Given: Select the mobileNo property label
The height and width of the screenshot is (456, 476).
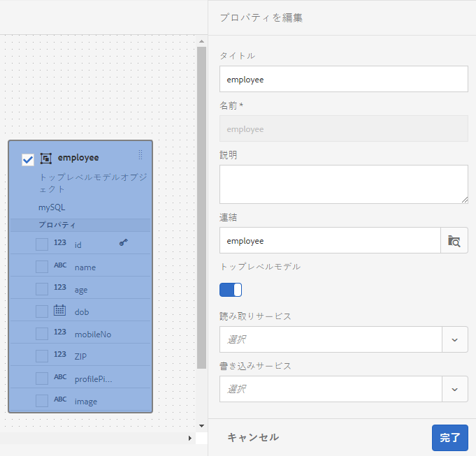Looking at the screenshot, I should pyautogui.click(x=93, y=334).
